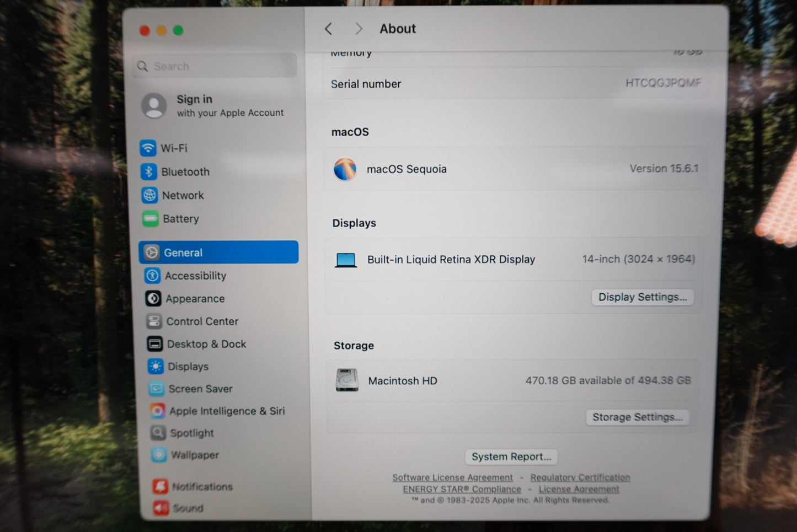Open Network settings pane
This screenshot has width=797, height=532.
pyautogui.click(x=183, y=195)
